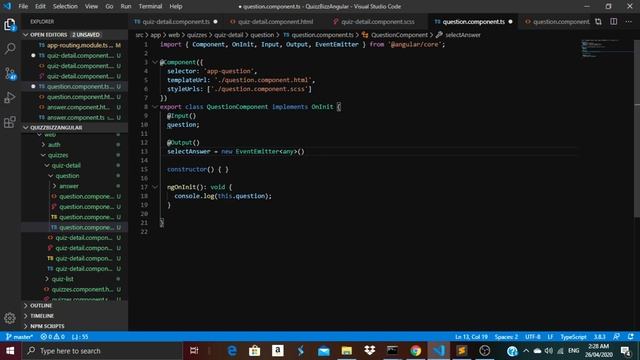The height and width of the screenshot is (360, 640).
Task: Open Sublime Text from the taskbar
Action: point(462,351)
